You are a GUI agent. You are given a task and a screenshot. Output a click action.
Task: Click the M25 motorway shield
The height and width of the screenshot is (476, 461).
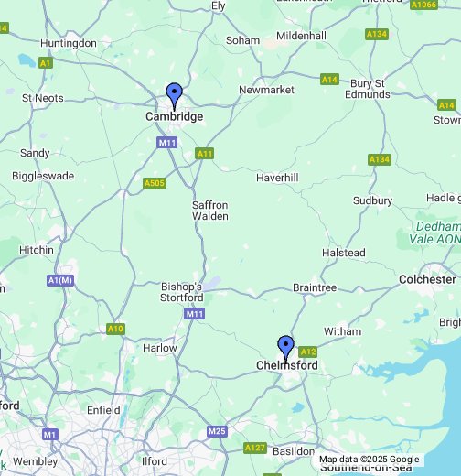217,431
